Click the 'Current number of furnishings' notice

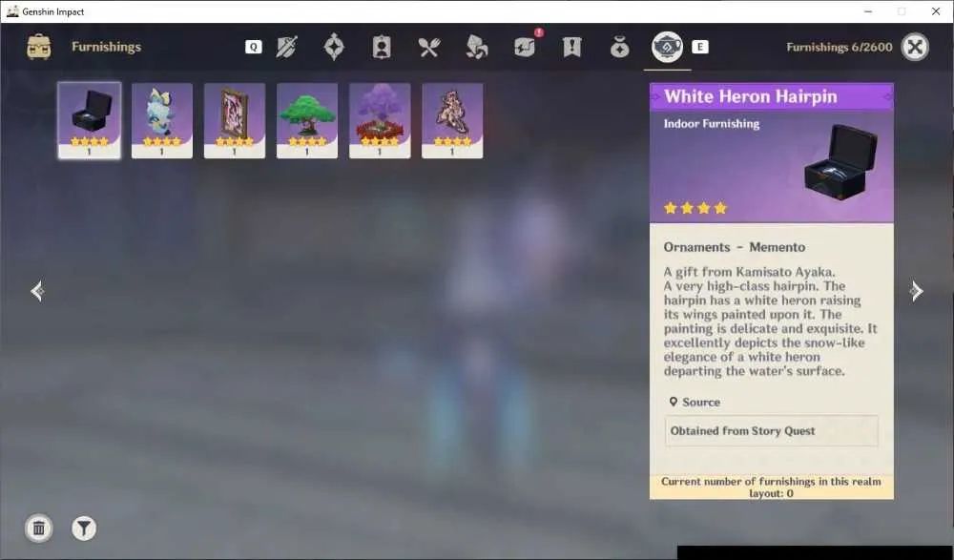coord(771,487)
